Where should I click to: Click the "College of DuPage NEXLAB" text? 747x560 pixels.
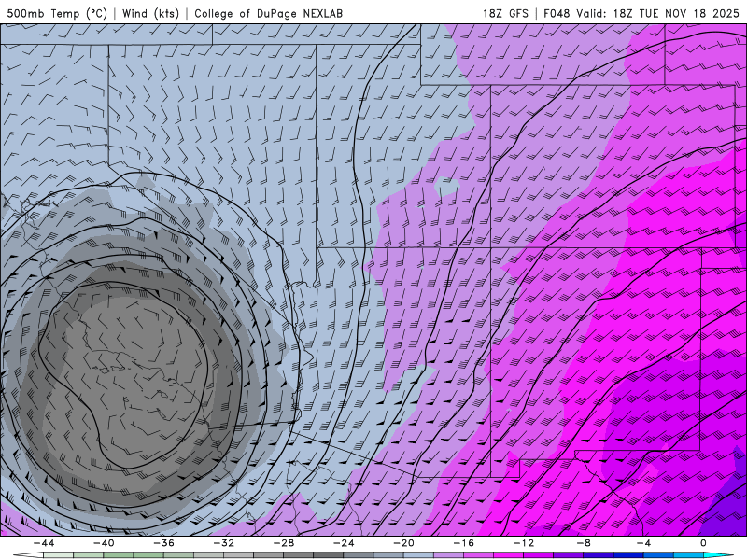(x=268, y=14)
